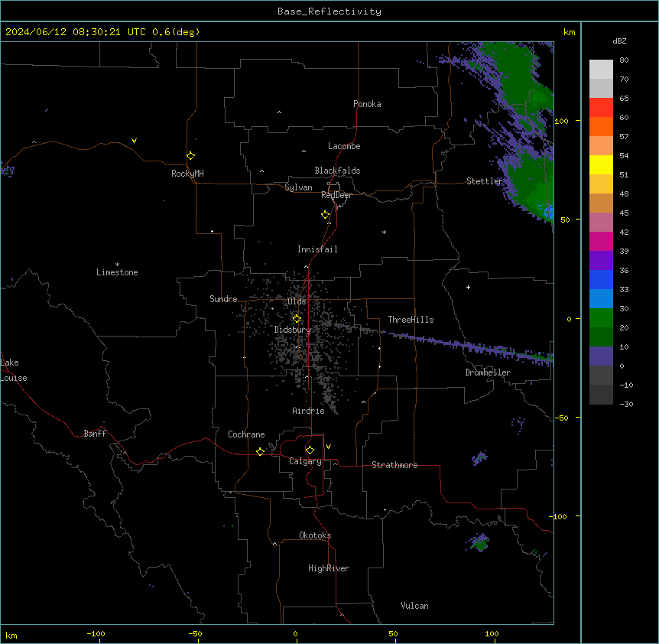Click the yellow diamond marker between Olds and Didsbury
Viewport: 659px width, 644px height.
point(297,319)
